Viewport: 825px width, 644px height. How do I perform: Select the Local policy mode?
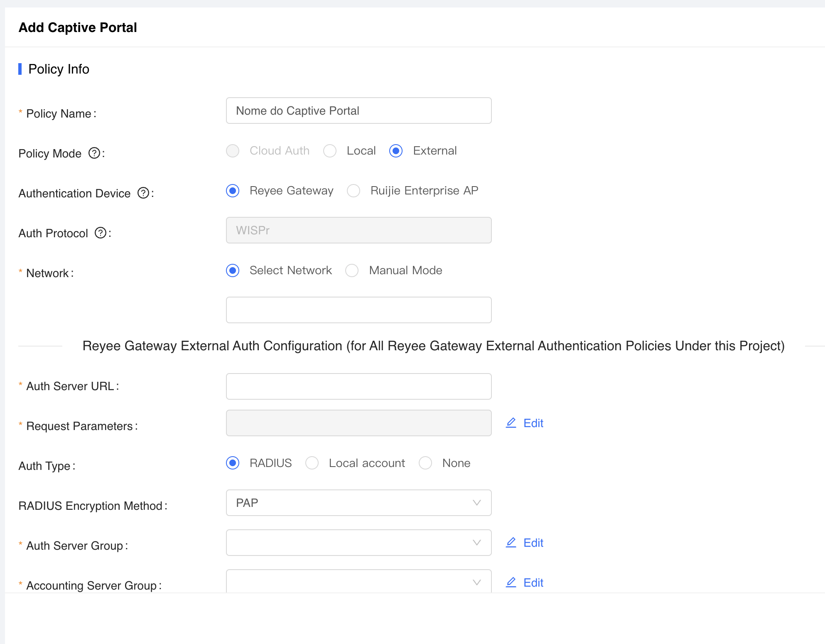(330, 151)
